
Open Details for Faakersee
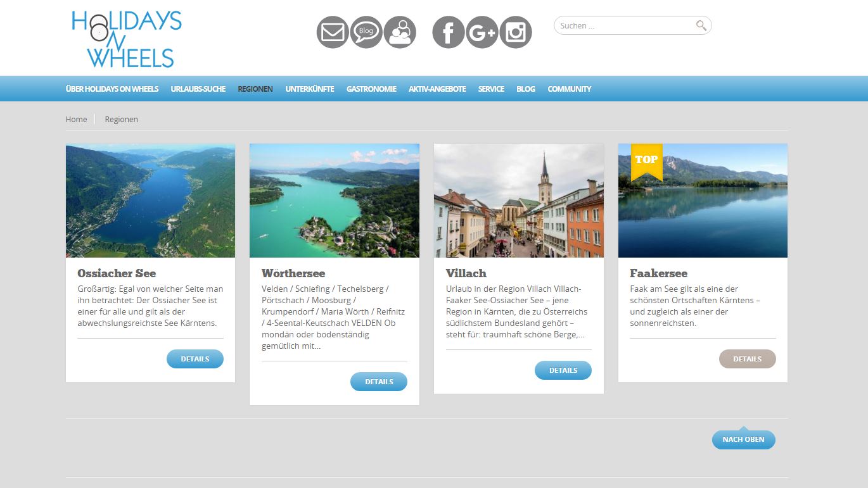[748, 359]
